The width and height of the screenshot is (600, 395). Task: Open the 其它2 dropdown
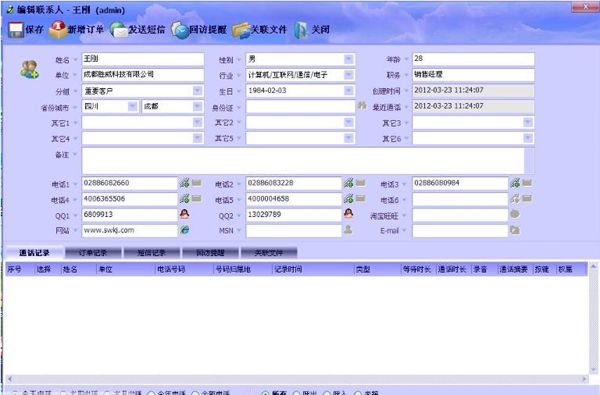[348, 122]
